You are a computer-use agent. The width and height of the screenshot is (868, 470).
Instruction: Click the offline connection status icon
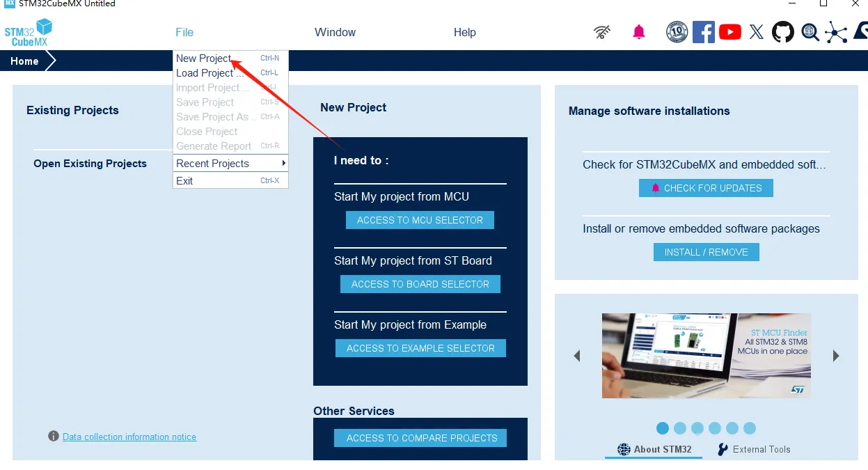602,32
